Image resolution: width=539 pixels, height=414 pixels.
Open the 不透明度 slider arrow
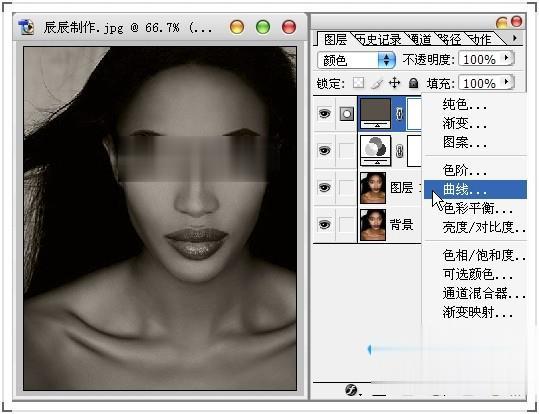click(x=507, y=58)
